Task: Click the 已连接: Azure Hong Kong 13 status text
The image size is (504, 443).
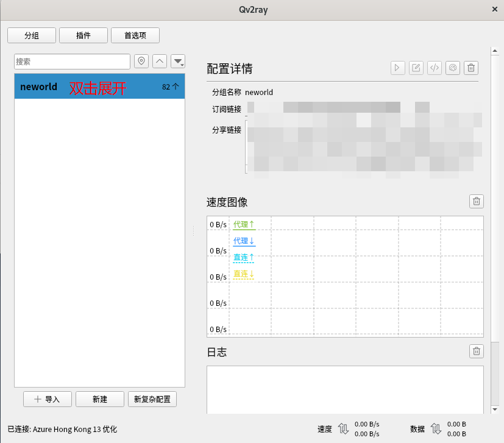Action: pos(62,429)
